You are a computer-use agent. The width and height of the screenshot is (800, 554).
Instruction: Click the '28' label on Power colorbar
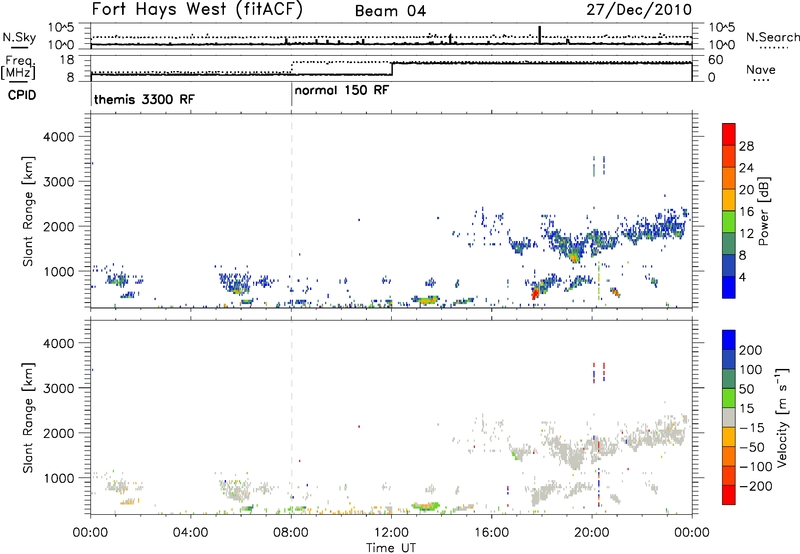click(x=746, y=146)
